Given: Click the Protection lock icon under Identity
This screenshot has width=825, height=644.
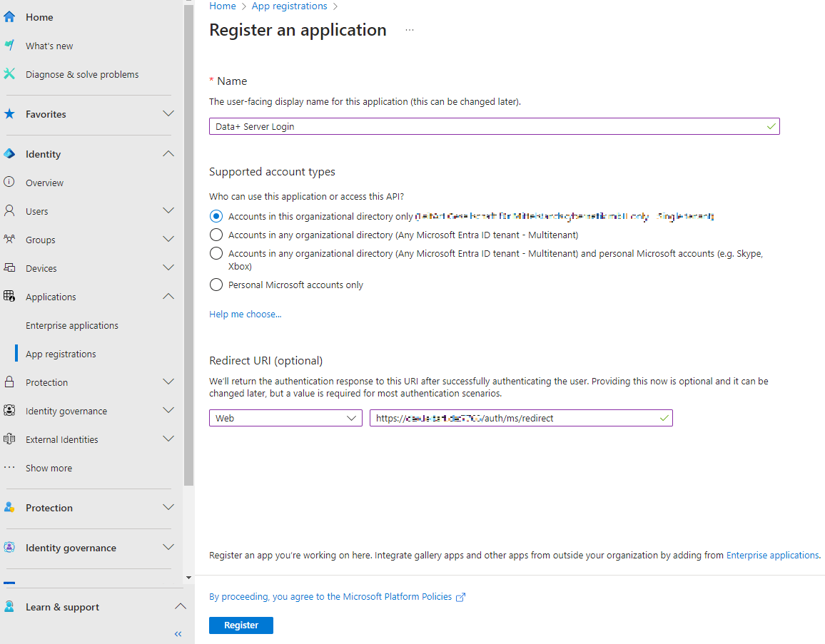Looking at the screenshot, I should 9,382.
